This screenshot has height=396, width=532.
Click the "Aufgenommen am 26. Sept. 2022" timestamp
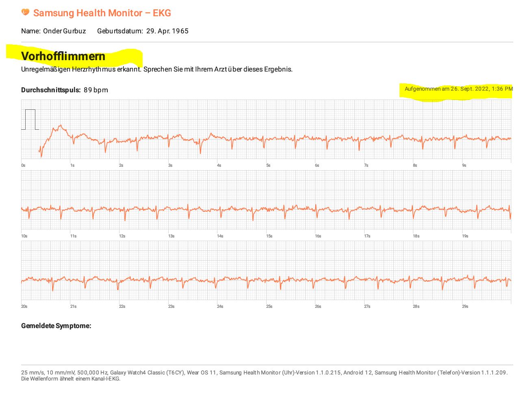(459, 89)
